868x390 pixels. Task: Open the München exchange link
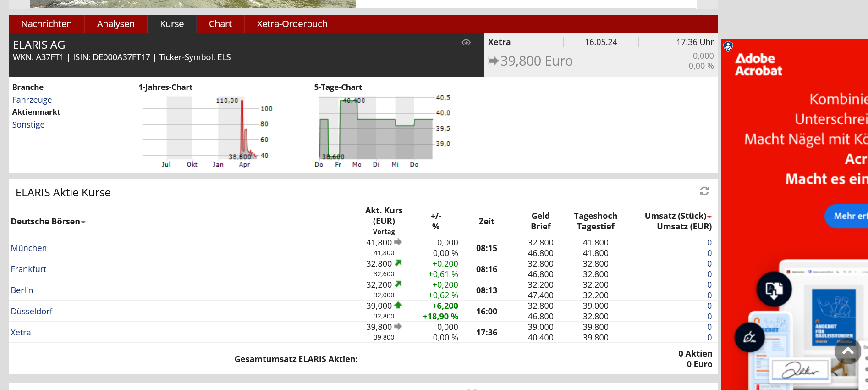click(29, 248)
